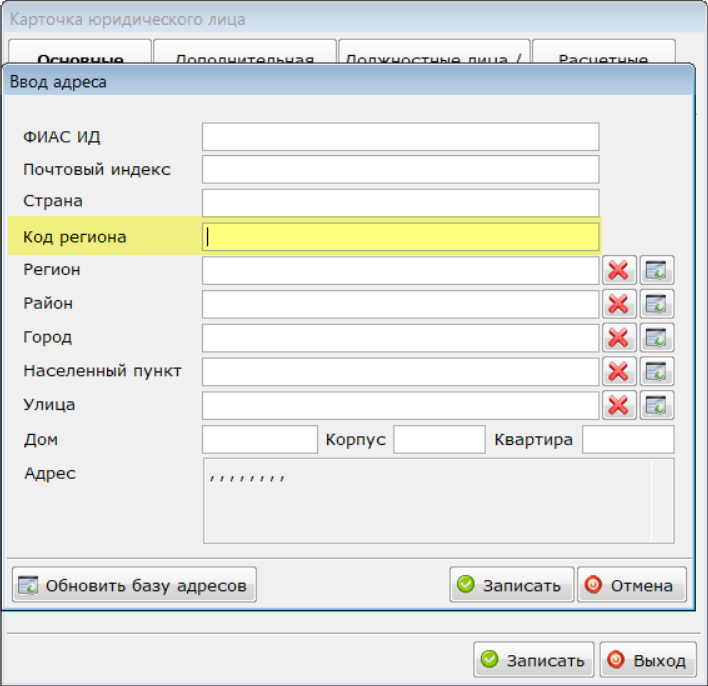Focus the ФИАС ИД input field
This screenshot has width=708, height=686.
(400, 137)
